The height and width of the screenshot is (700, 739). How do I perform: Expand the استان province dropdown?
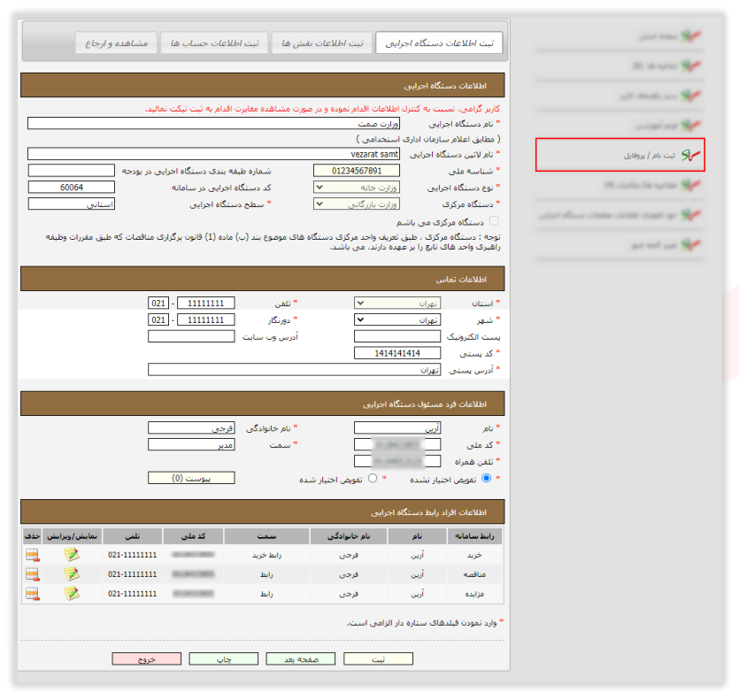[x=397, y=303]
